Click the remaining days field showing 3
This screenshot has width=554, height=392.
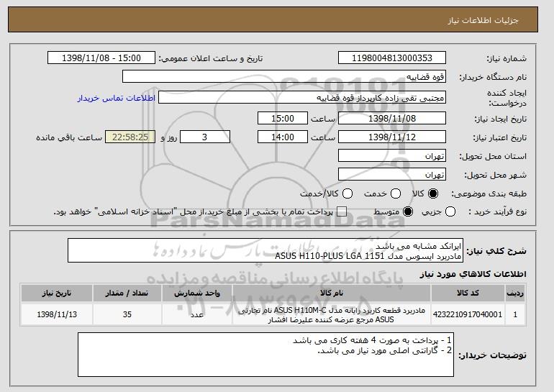click(x=205, y=137)
